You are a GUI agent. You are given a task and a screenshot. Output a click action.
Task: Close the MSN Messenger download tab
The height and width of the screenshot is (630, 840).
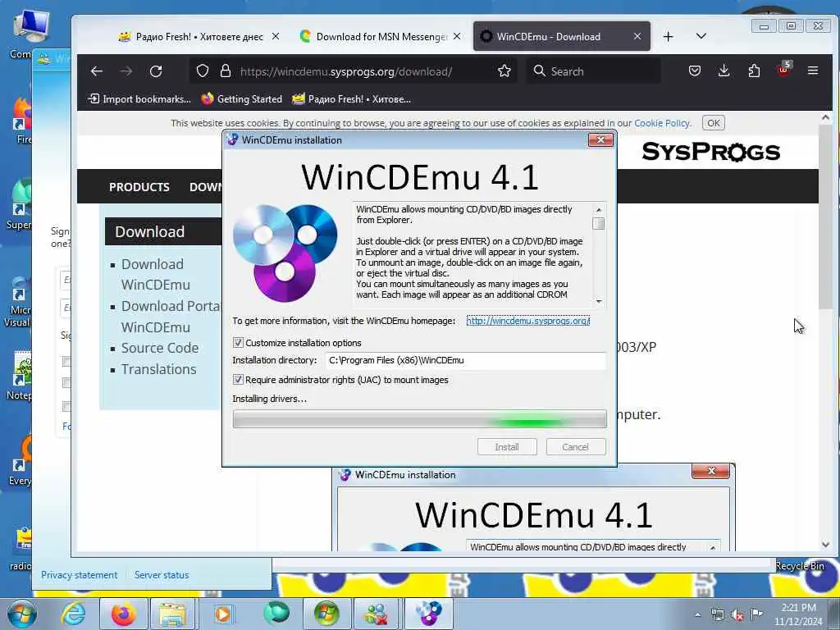457,36
